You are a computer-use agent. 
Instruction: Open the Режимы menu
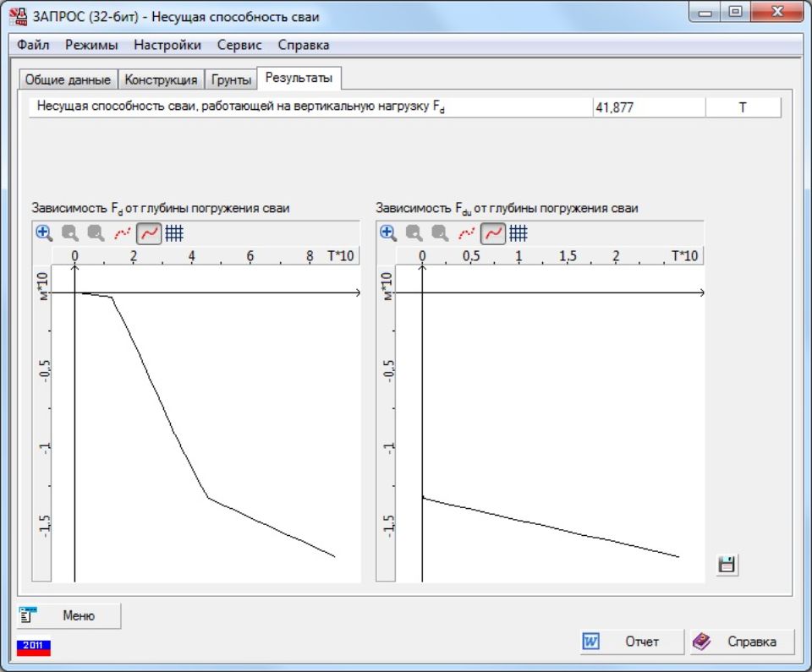pos(91,45)
